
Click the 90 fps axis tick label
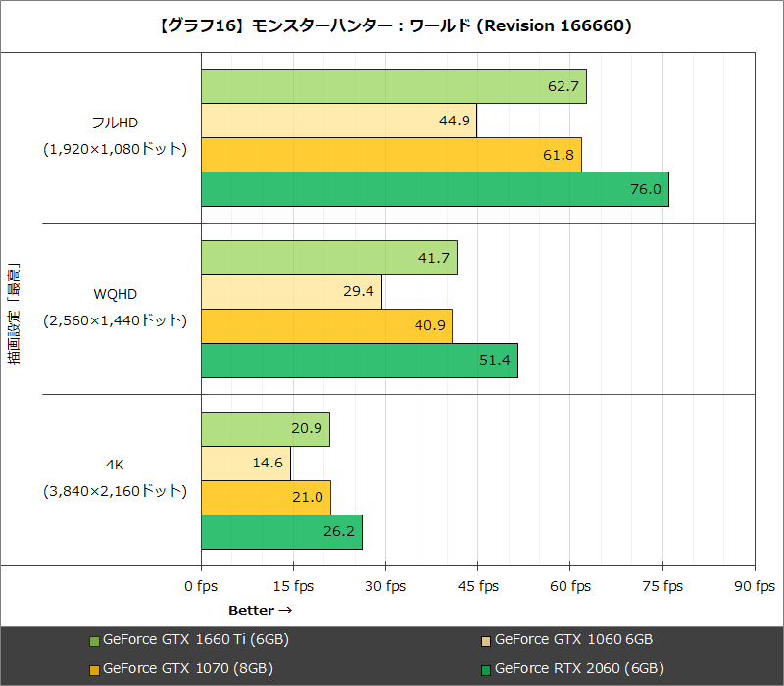point(755,586)
